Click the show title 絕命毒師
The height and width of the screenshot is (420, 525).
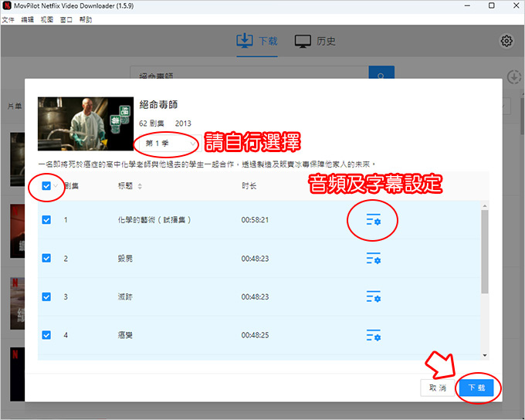[158, 104]
